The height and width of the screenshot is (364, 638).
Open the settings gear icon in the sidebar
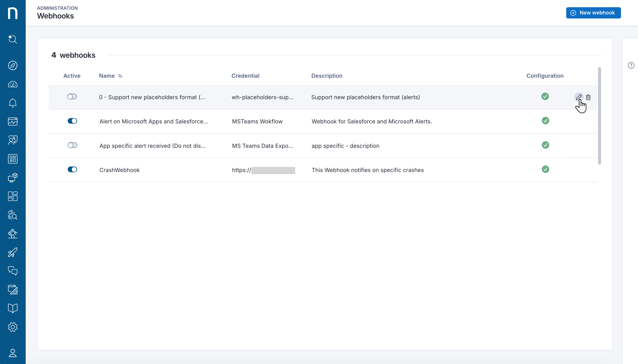coord(12,327)
